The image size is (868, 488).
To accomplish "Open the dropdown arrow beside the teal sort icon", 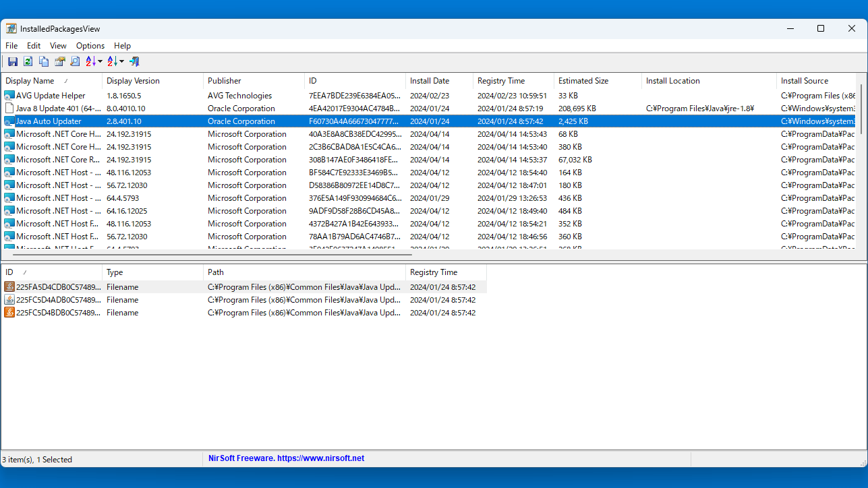I will (122, 61).
